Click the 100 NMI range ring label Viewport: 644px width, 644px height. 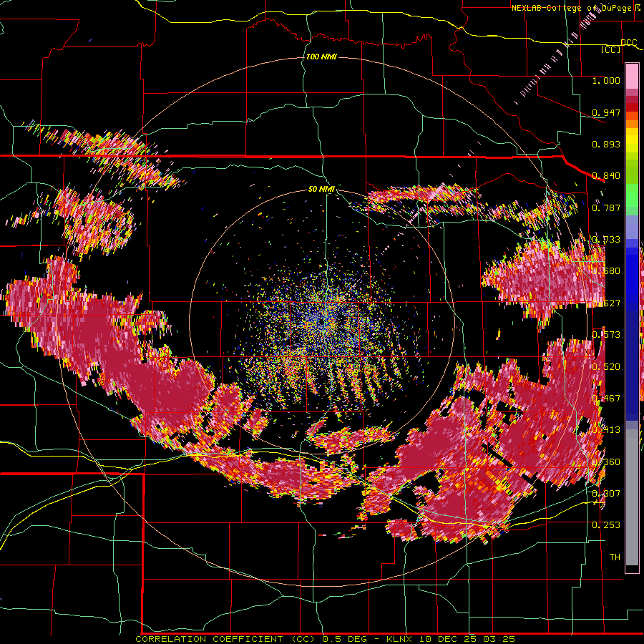[321, 57]
